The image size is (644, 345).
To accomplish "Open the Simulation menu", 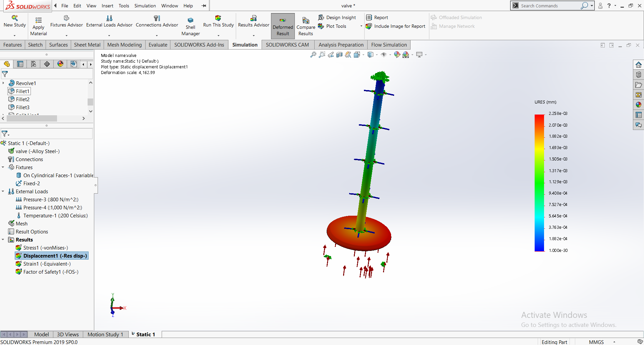I will coord(145,6).
